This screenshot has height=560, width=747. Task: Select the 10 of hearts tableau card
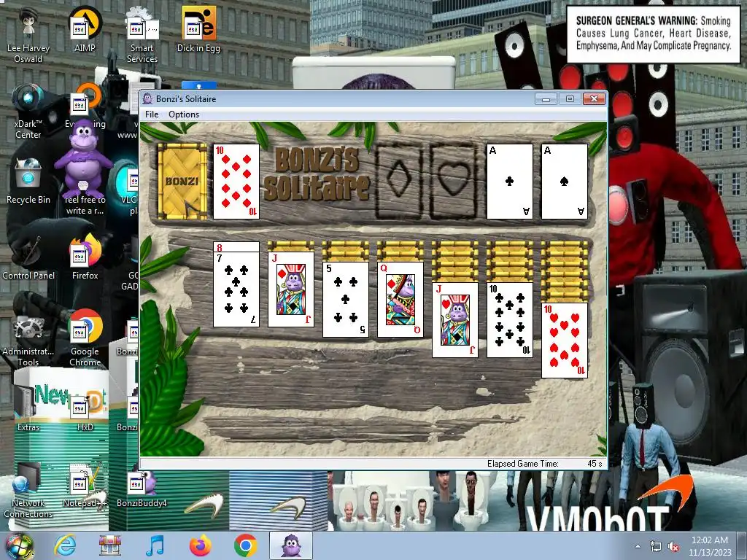click(564, 341)
